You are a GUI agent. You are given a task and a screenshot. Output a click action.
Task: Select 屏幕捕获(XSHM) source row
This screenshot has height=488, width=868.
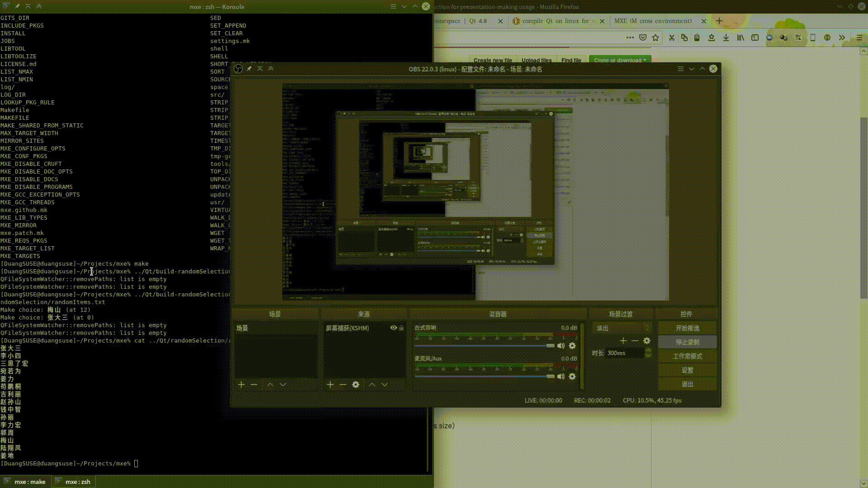[364, 328]
